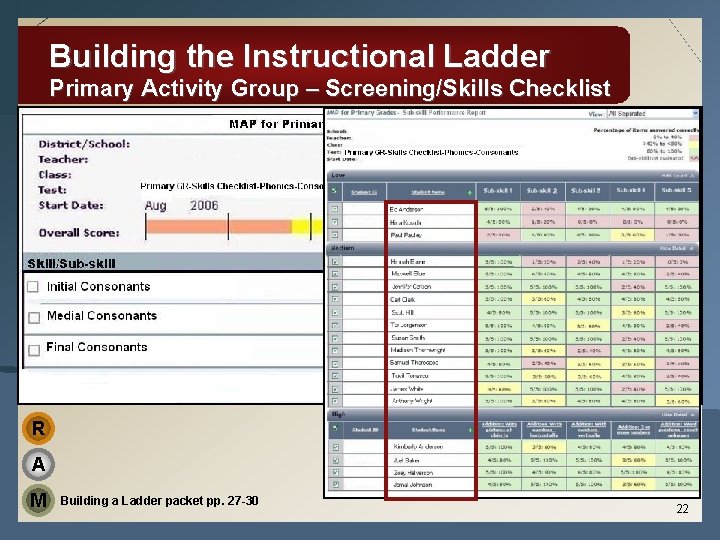Select student name Susan Smith
720x540 pixels.
click(x=408, y=338)
